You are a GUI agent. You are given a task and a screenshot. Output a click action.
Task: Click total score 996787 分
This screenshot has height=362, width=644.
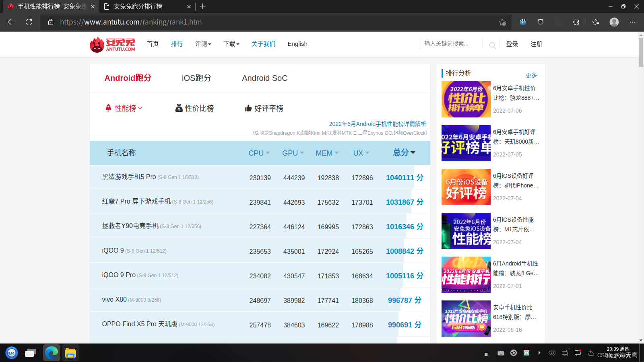(405, 300)
